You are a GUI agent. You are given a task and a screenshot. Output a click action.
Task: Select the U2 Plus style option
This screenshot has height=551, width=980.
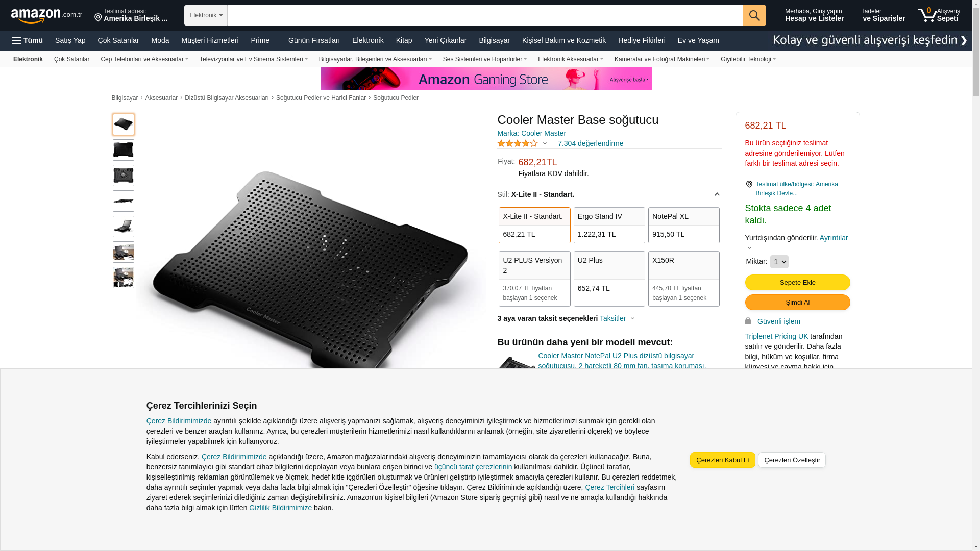click(609, 279)
